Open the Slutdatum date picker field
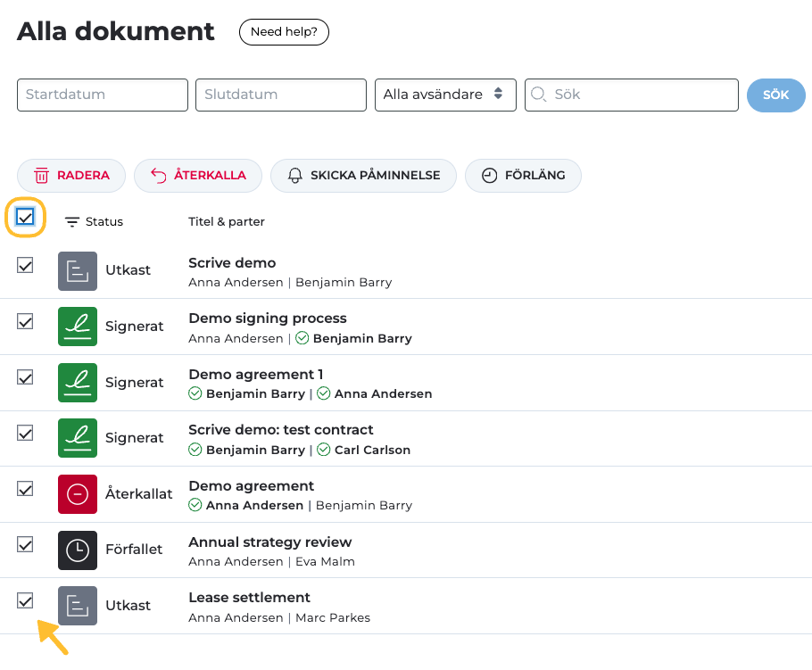Image resolution: width=812 pixels, height=670 pixels. (x=281, y=95)
